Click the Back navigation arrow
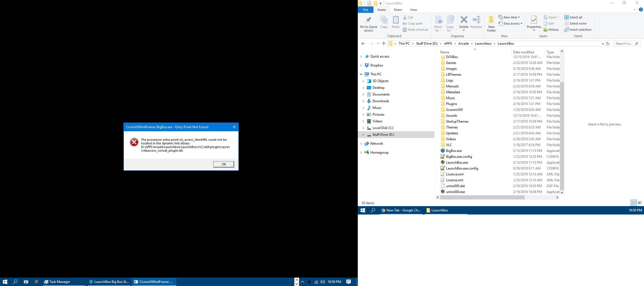644x286 pixels. point(363,44)
